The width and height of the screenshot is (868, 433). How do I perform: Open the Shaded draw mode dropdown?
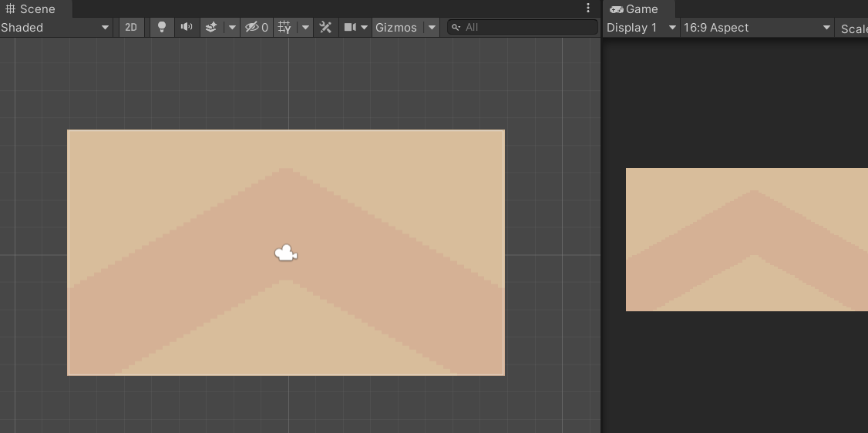56,27
